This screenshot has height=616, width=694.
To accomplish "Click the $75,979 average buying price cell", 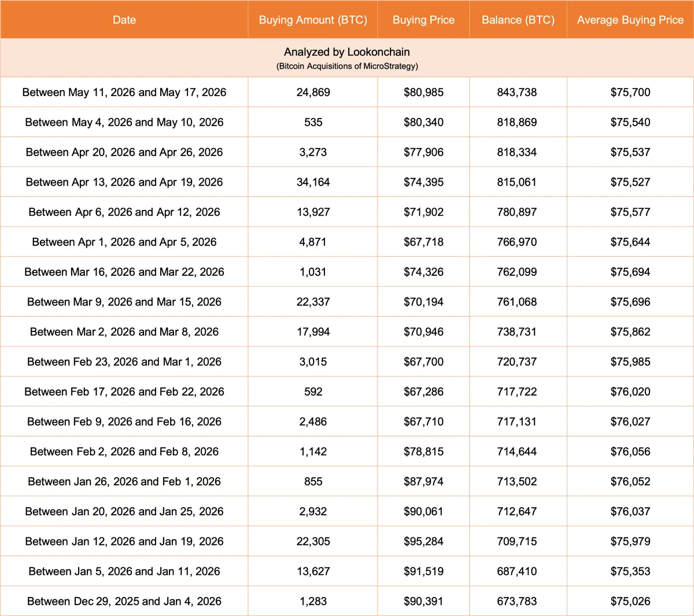I will coord(630,541).
